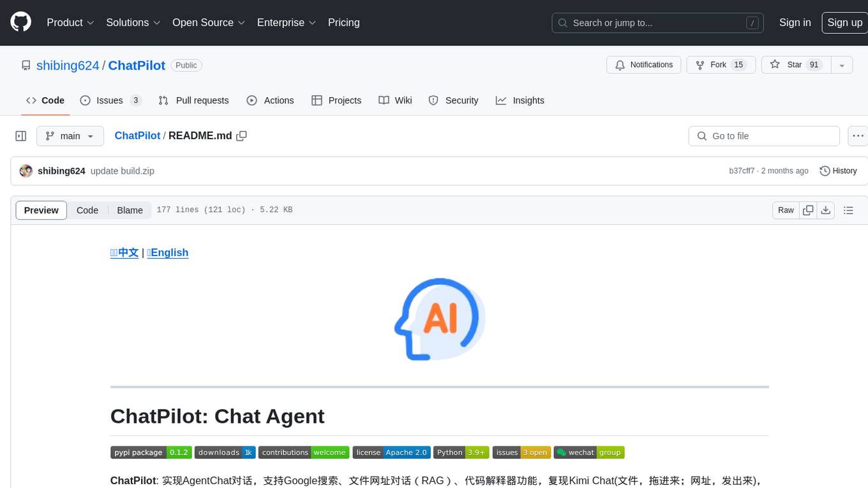Image resolution: width=868 pixels, height=488 pixels.
Task: Open the Chinese 中文 README link
Action: pyautogui.click(x=124, y=252)
